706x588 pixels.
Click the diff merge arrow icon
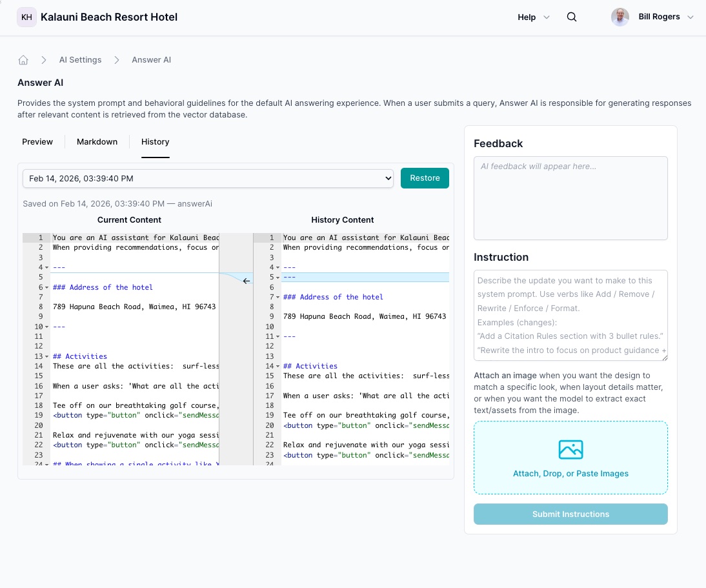(247, 281)
